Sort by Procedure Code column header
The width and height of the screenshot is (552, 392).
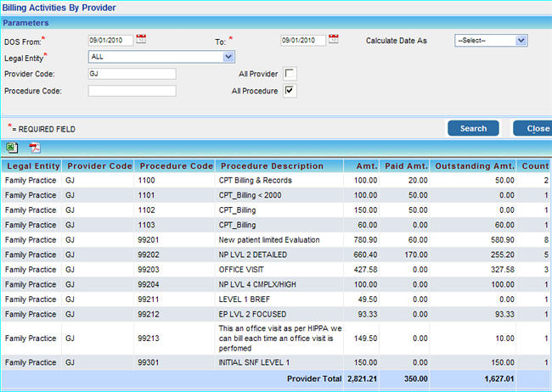[x=176, y=165]
